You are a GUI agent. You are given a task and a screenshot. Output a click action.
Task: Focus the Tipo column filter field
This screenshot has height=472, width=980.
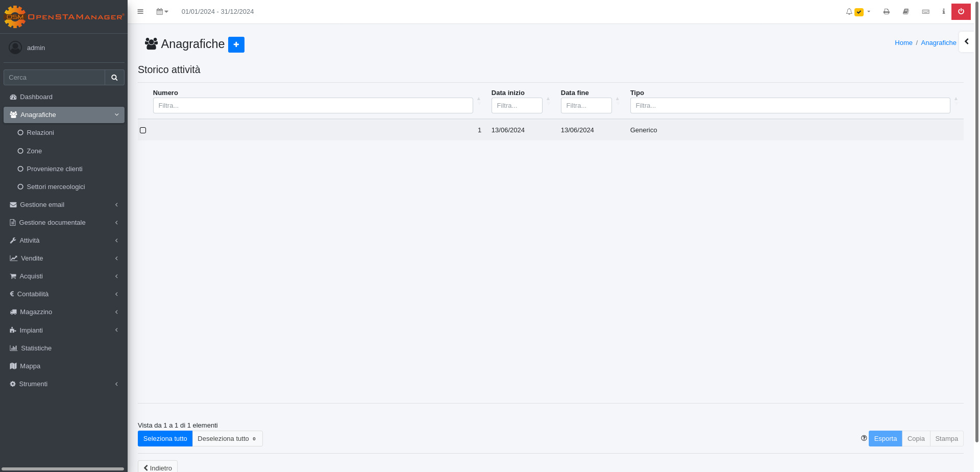pos(790,106)
